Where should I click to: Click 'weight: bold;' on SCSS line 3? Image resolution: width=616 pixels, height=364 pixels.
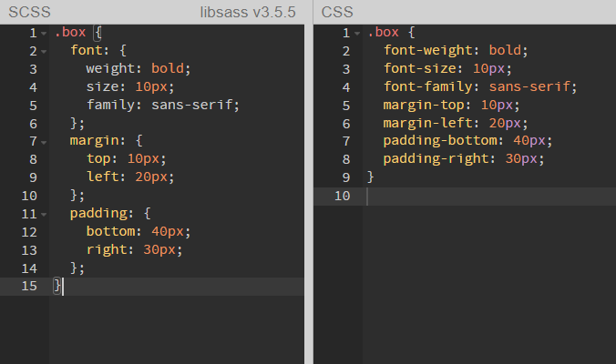tap(139, 68)
